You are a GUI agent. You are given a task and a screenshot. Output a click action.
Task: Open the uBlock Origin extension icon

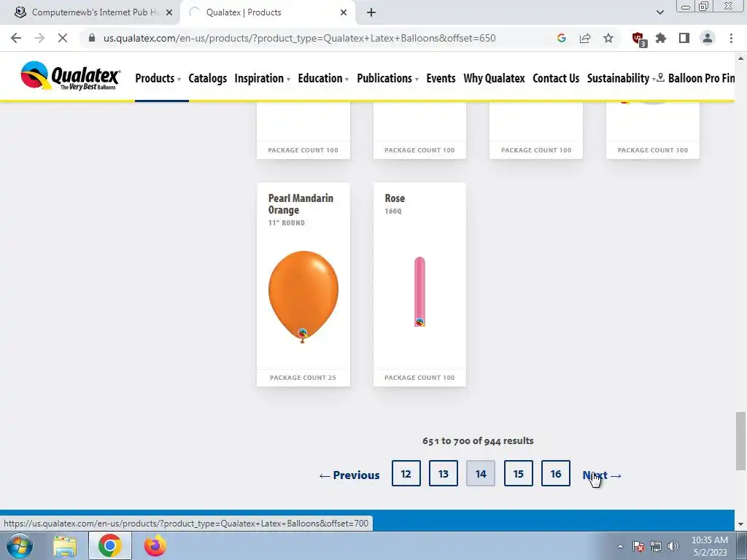tap(638, 39)
